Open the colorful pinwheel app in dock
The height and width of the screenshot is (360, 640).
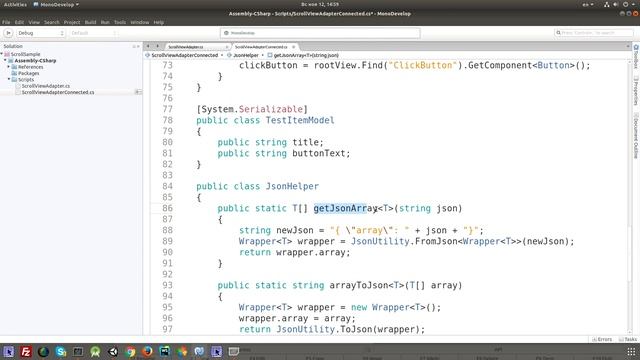[182, 351]
